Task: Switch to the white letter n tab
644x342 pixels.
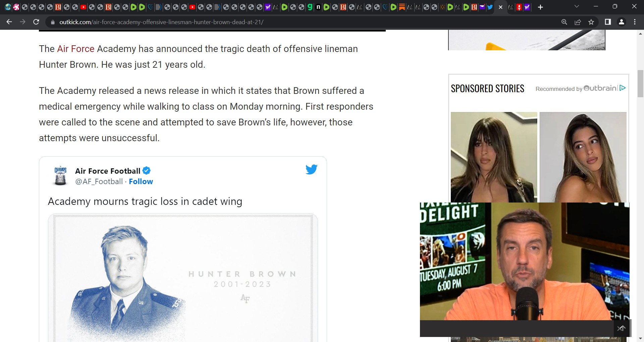Action: tap(318, 7)
